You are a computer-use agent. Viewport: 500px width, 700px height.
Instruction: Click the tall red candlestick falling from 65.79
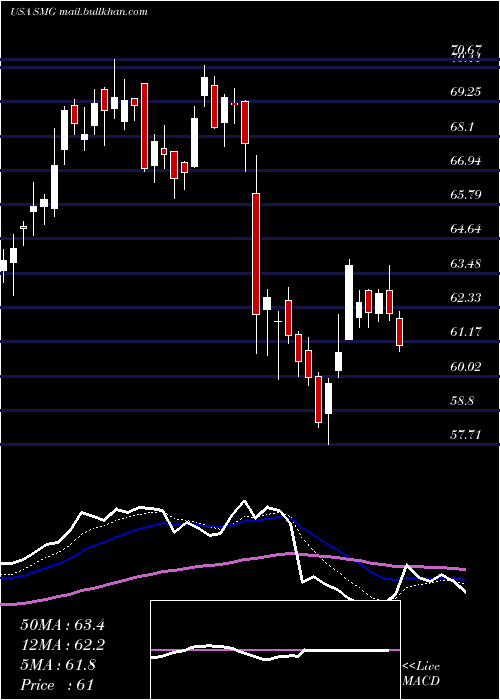click(x=256, y=254)
